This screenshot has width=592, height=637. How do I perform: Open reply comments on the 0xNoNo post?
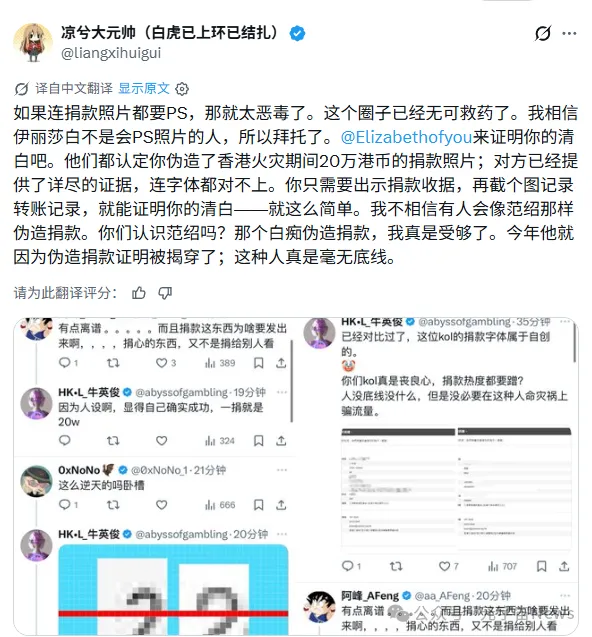(65, 505)
